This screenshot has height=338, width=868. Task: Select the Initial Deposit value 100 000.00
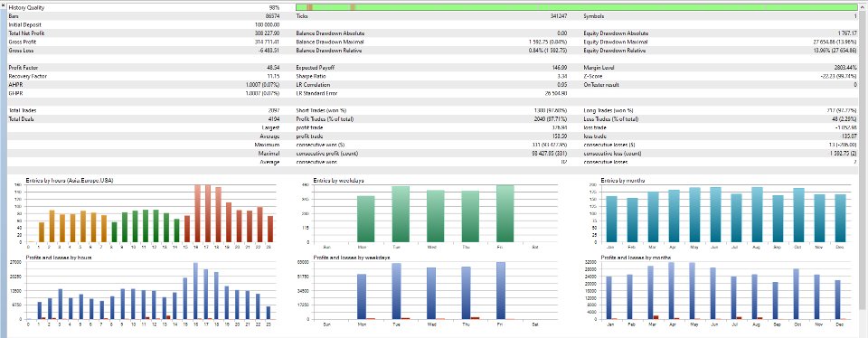(268, 25)
